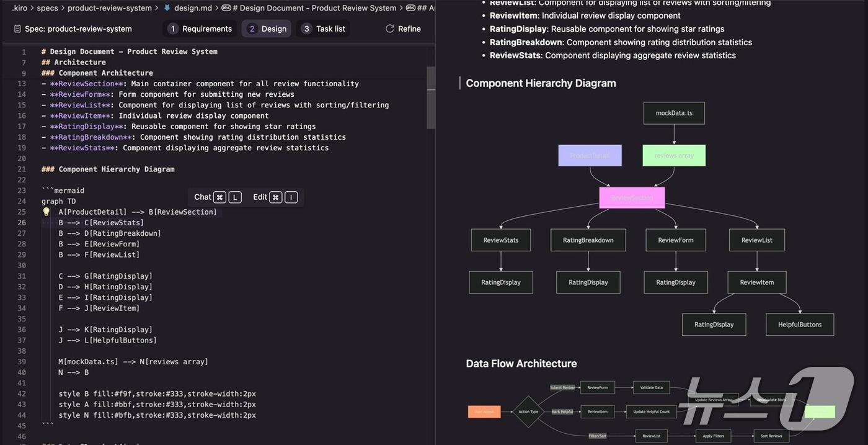Click the Refine circular arrow icon
Screen dimensions: 868x445
click(x=389, y=29)
